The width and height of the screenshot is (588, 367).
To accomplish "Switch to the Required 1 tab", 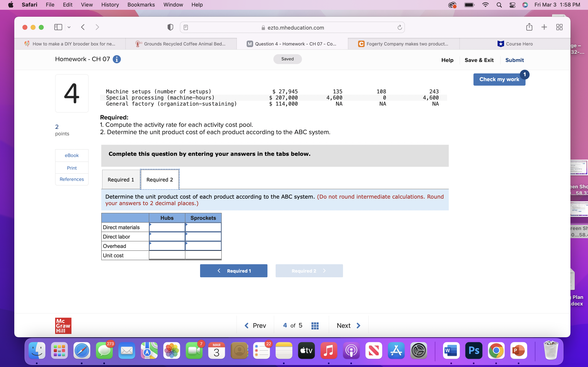I will coord(121,179).
